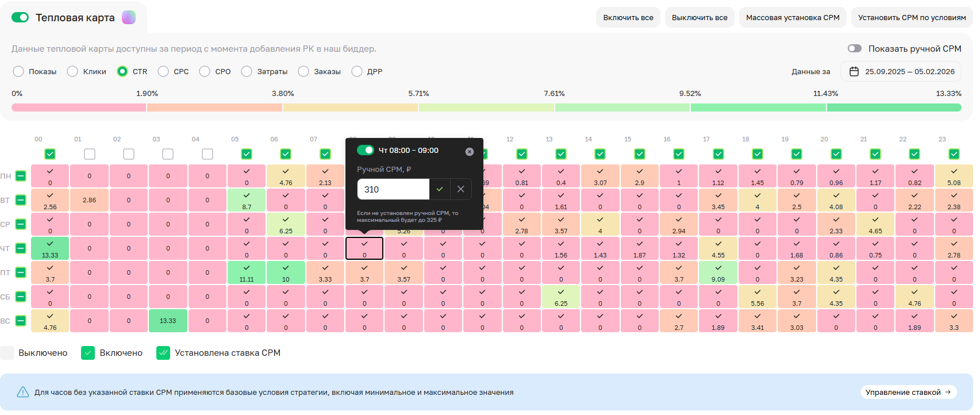Click the dark green 13.33% legend segment
Image resolution: width=980 pixels, height=415 pixels.
[x=894, y=107]
